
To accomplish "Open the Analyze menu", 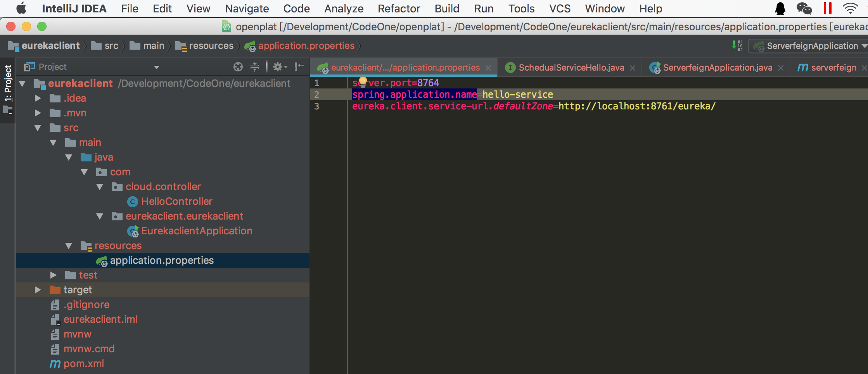I will click(344, 9).
